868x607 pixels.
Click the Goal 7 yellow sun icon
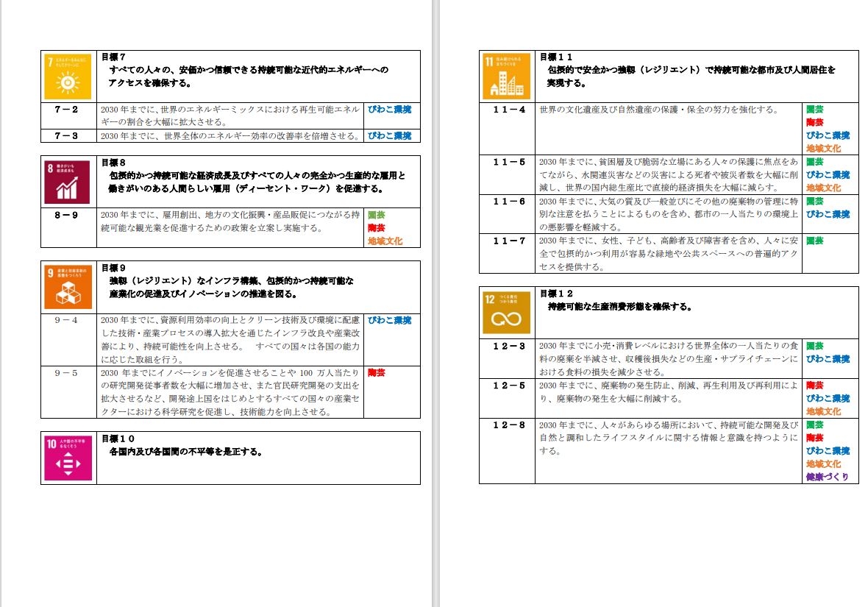click(x=68, y=77)
